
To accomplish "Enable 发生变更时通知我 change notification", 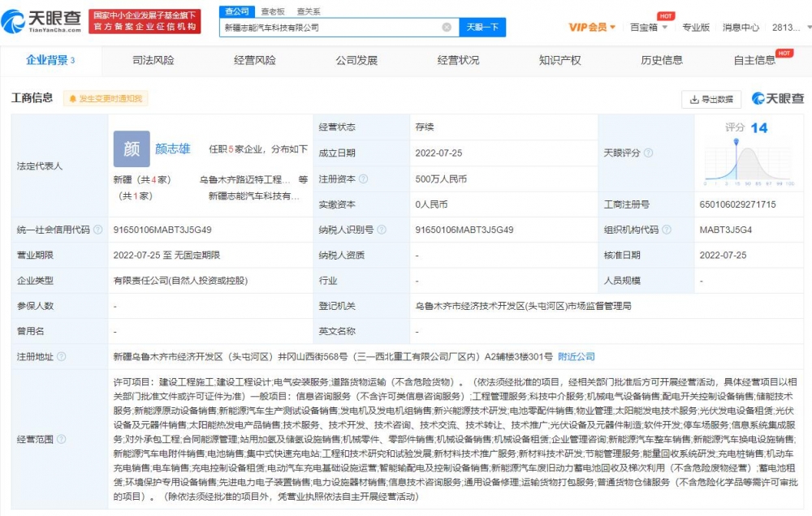I will (106, 99).
